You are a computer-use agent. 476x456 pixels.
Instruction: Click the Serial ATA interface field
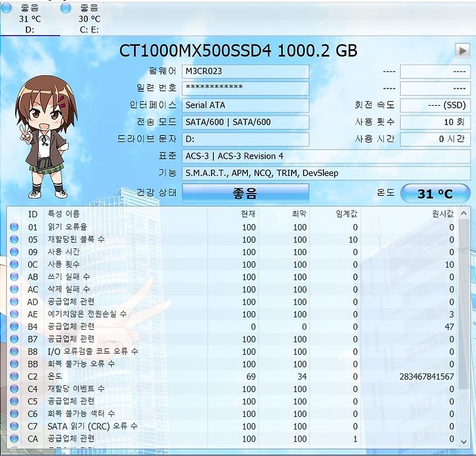[245, 105]
